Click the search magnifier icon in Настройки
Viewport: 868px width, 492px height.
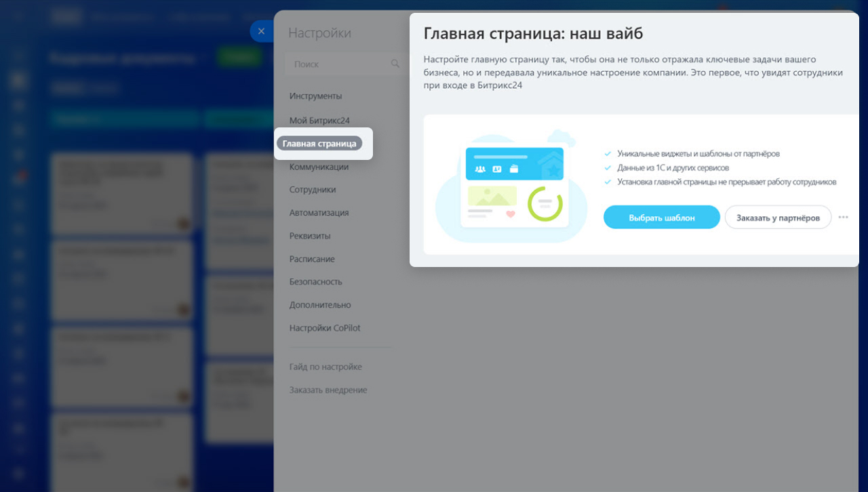[395, 64]
